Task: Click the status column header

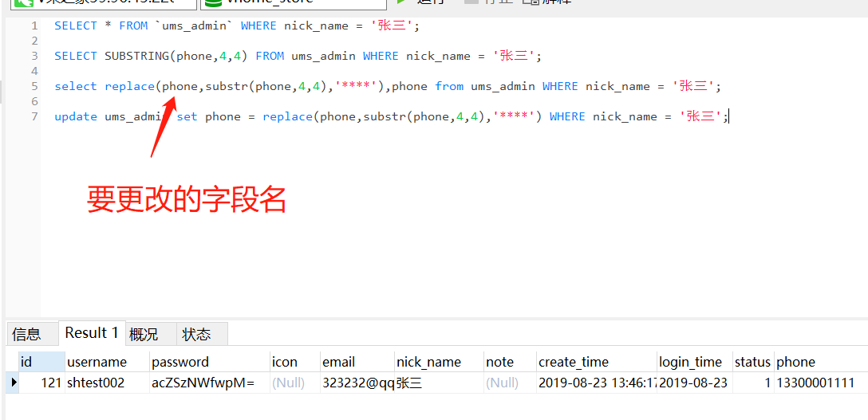Action: coord(753,362)
